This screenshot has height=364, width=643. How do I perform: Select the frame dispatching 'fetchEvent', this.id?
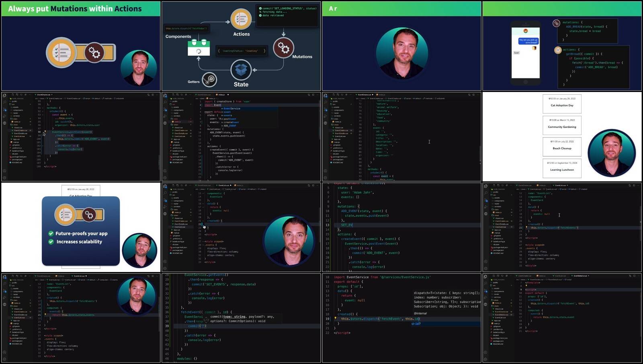tap(401, 318)
